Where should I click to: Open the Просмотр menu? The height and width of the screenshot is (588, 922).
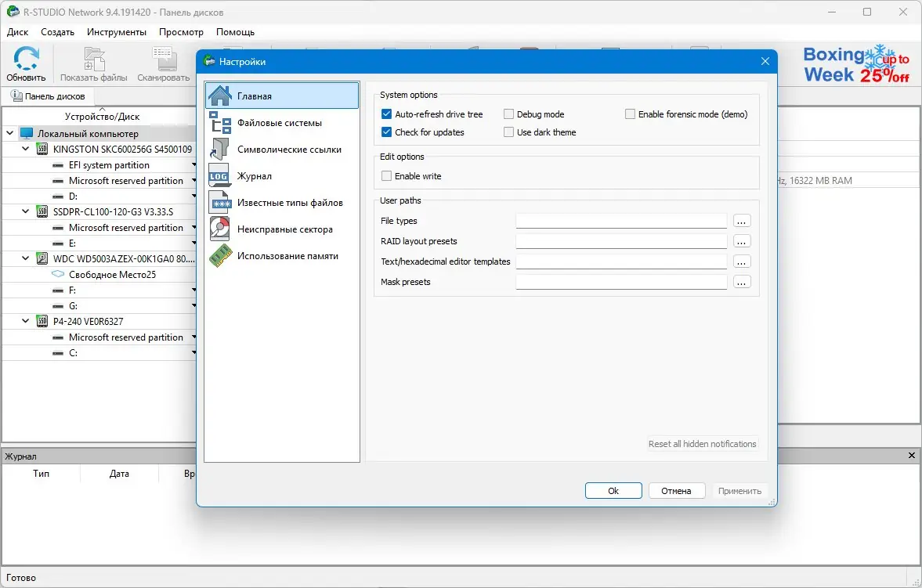(181, 32)
